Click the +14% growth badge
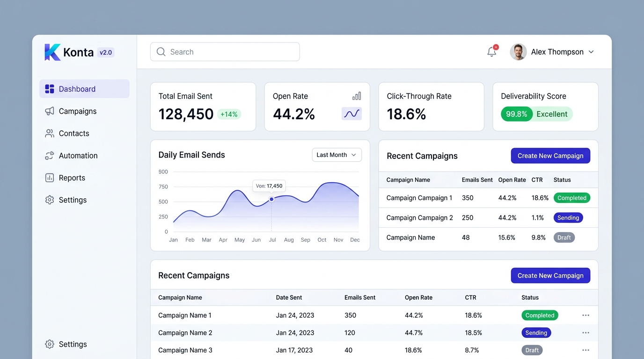The image size is (644, 359). [229, 114]
